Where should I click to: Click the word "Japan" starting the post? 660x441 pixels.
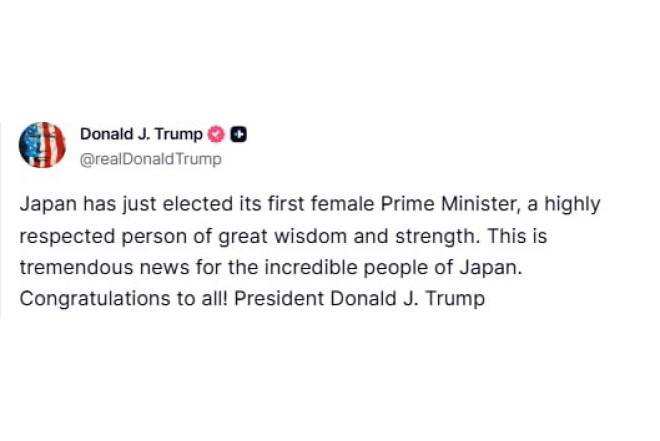point(44,204)
